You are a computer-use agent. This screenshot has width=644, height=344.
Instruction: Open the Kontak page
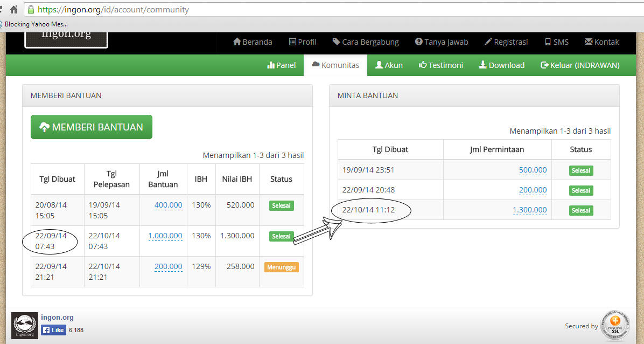point(601,42)
